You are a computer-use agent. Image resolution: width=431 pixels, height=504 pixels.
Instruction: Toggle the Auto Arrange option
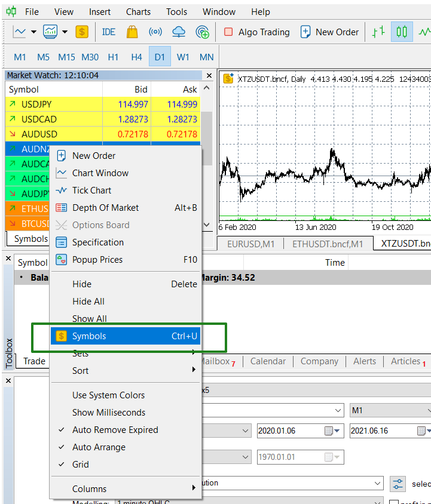(99, 447)
